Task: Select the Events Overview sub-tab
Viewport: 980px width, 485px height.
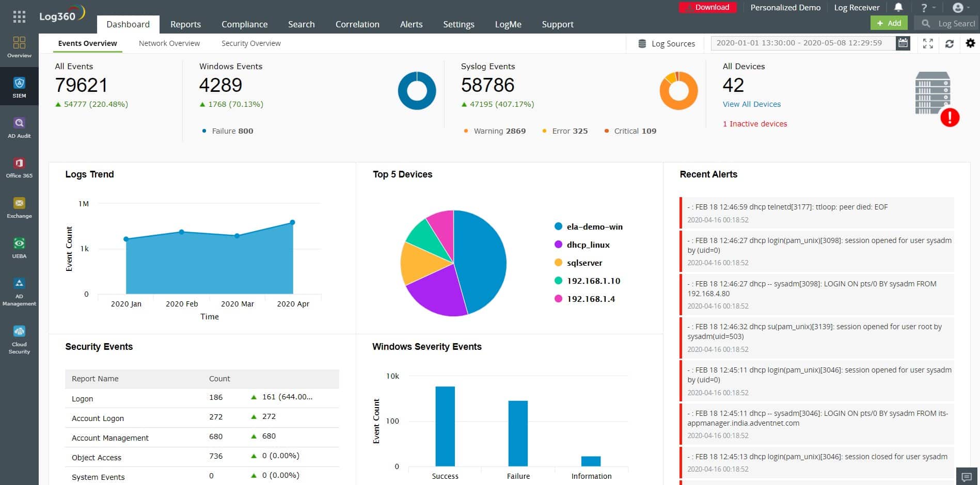Action: 87,43
